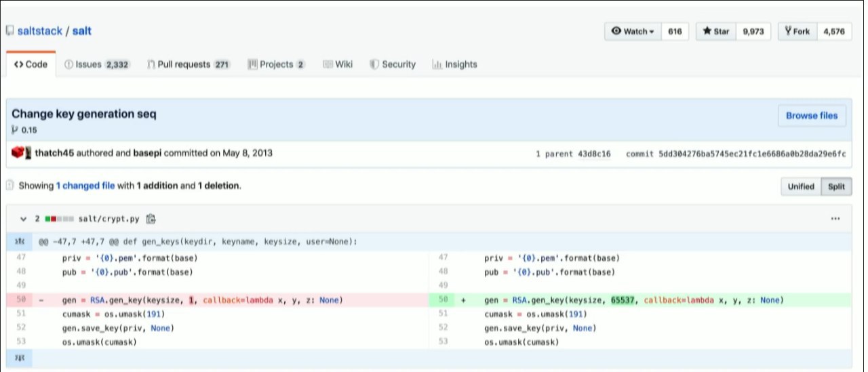Fork the salt repository
This screenshot has height=372, width=868.
pyautogui.click(x=797, y=31)
